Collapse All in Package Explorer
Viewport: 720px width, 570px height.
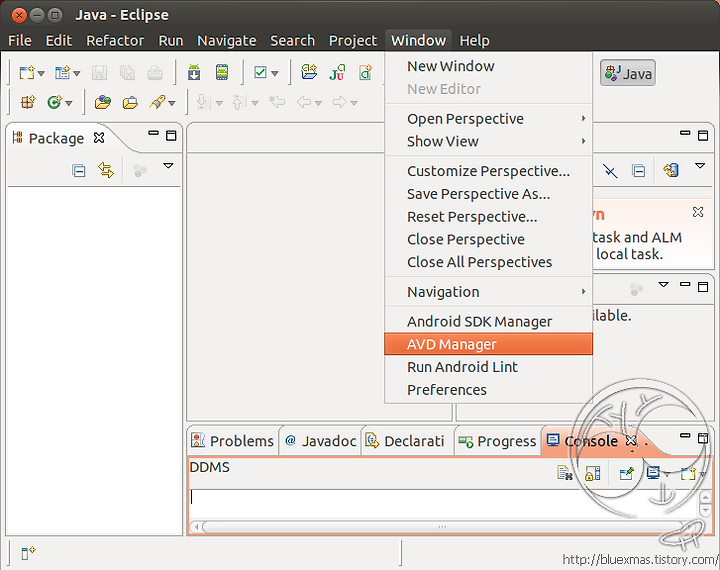coord(79,171)
